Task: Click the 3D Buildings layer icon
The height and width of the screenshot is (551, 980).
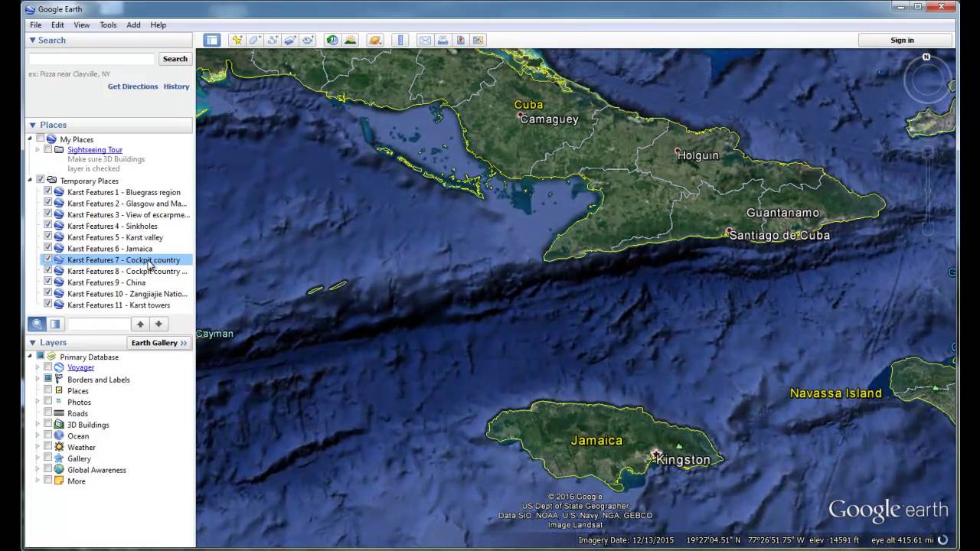Action: coord(59,424)
